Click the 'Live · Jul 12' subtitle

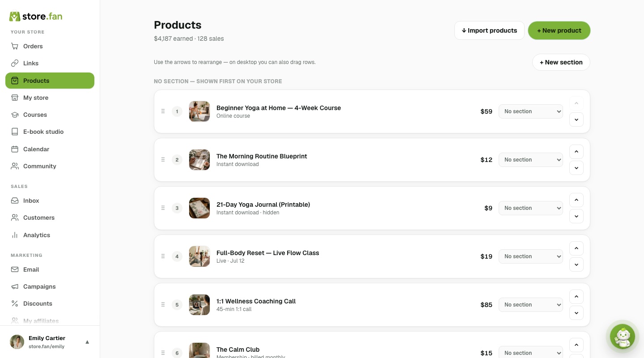tap(230, 261)
